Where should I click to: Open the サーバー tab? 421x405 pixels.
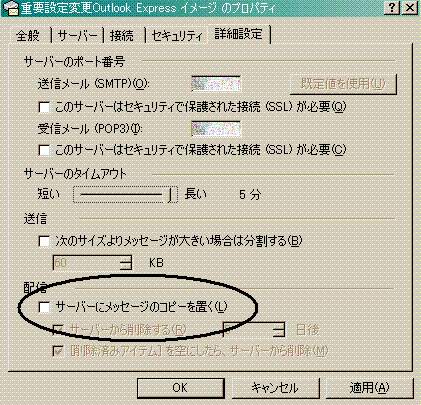(x=77, y=35)
